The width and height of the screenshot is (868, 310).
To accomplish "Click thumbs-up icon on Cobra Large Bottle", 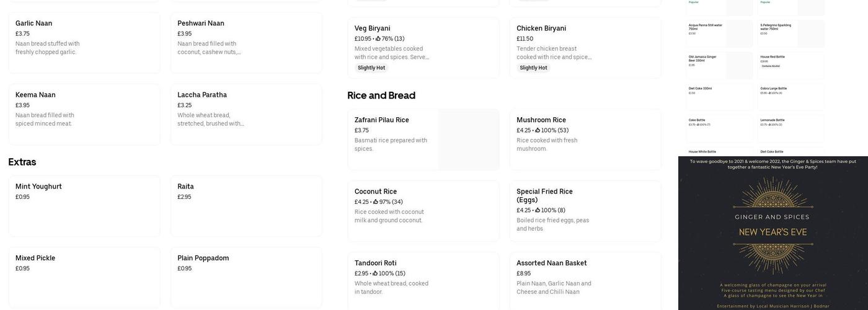I will pos(769,93).
